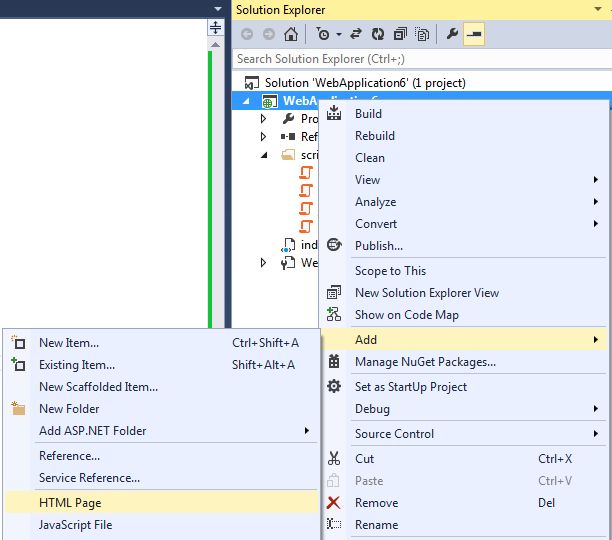The image size is (612, 540).
Task: Click the Solution Explorer title bar
Action: (x=422, y=9)
